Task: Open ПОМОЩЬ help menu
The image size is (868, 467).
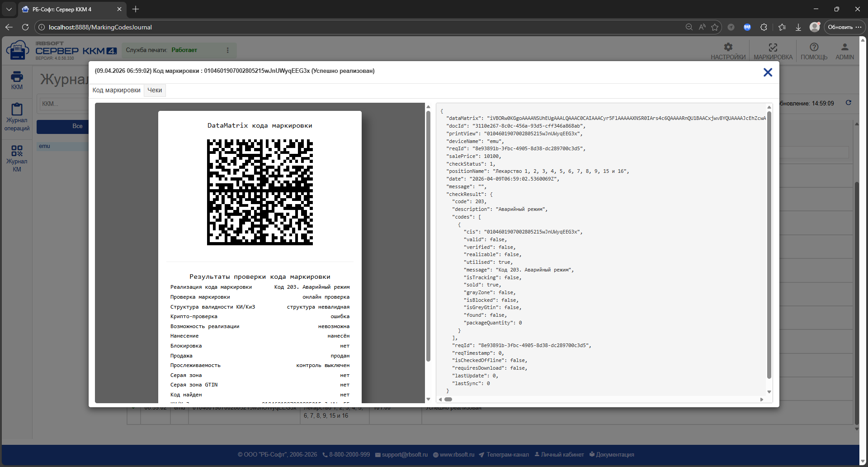Action: (x=814, y=51)
